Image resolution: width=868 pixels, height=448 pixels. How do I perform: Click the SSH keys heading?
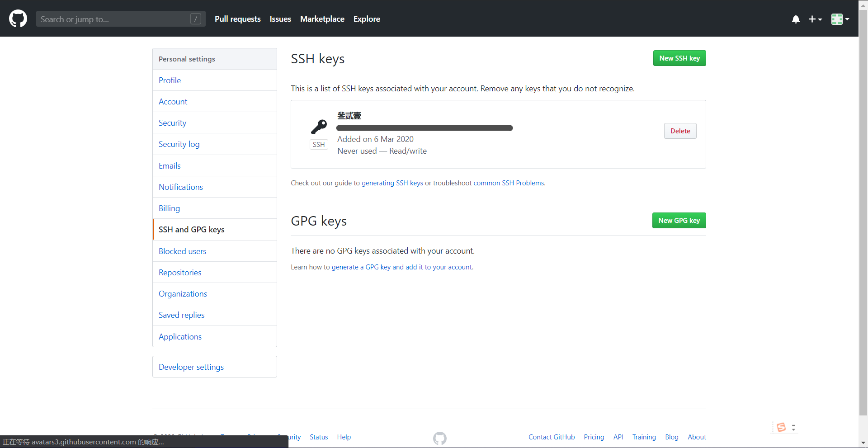pyautogui.click(x=318, y=59)
